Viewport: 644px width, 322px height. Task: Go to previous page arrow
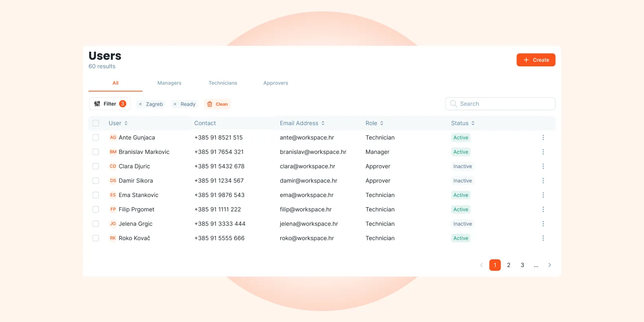[x=481, y=265]
